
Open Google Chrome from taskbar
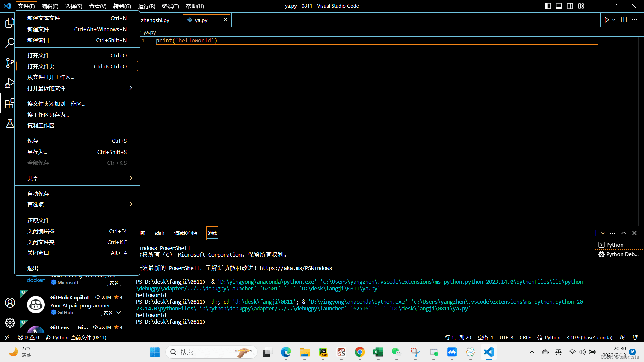(x=360, y=352)
